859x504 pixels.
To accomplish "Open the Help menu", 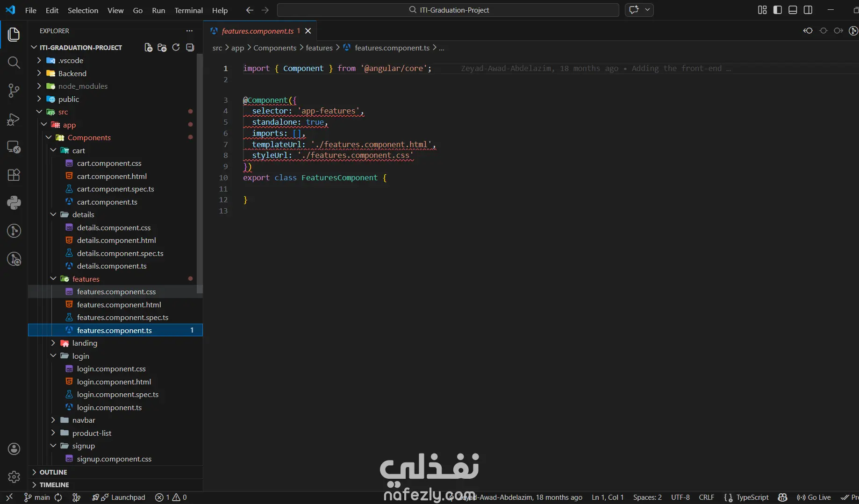I will [x=220, y=10].
